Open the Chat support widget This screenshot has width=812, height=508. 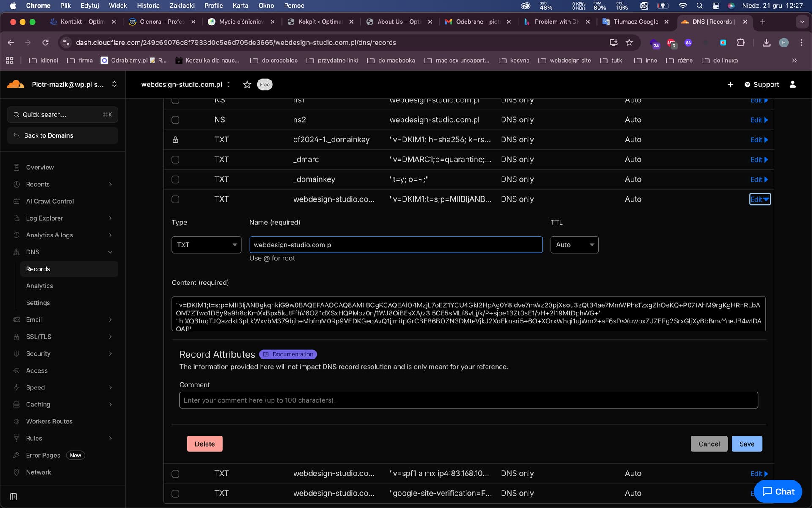(x=778, y=491)
